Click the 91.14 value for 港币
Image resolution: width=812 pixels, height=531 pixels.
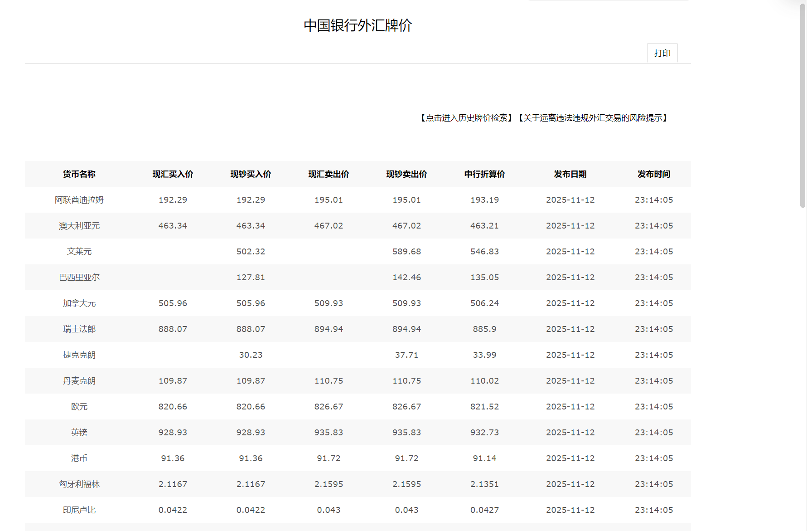[484, 458]
